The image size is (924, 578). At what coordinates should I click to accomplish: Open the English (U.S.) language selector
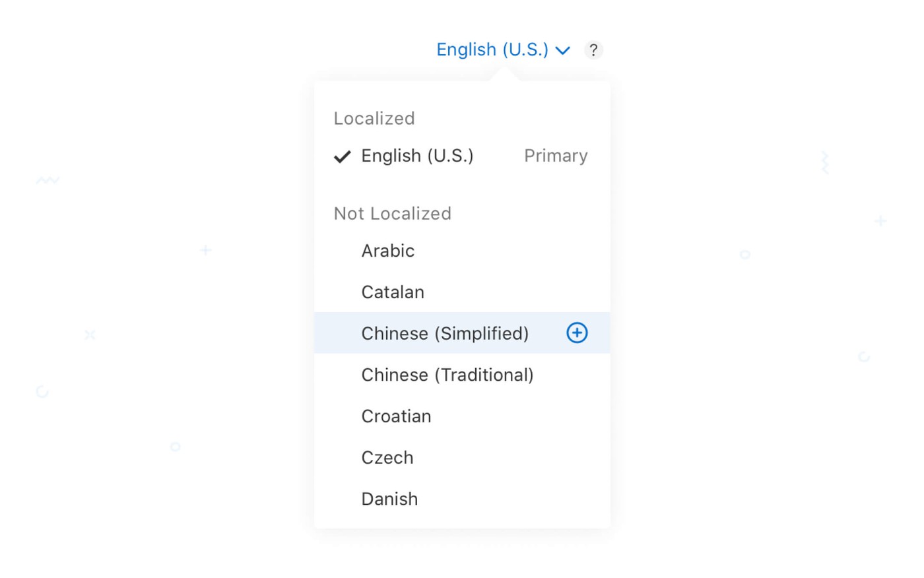pyautogui.click(x=492, y=49)
